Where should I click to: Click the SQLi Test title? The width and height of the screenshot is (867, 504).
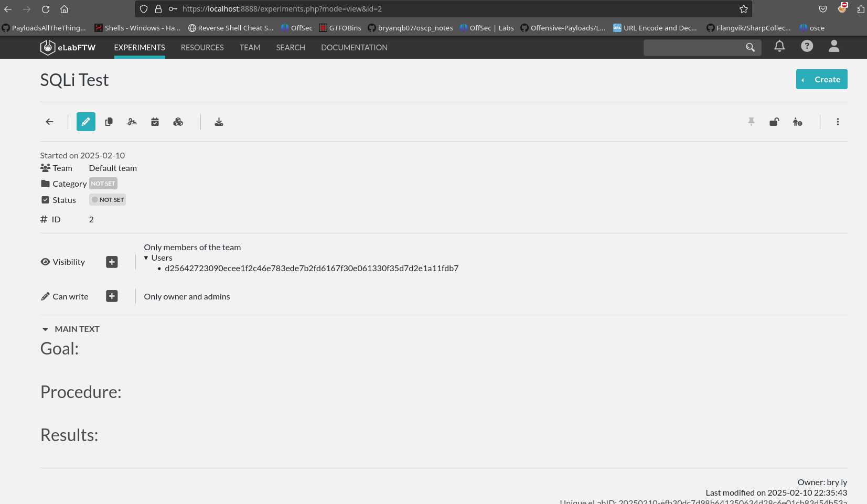click(74, 80)
